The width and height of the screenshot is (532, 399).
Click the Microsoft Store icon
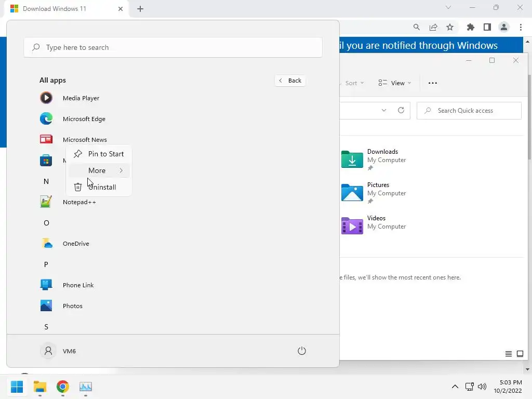46,160
